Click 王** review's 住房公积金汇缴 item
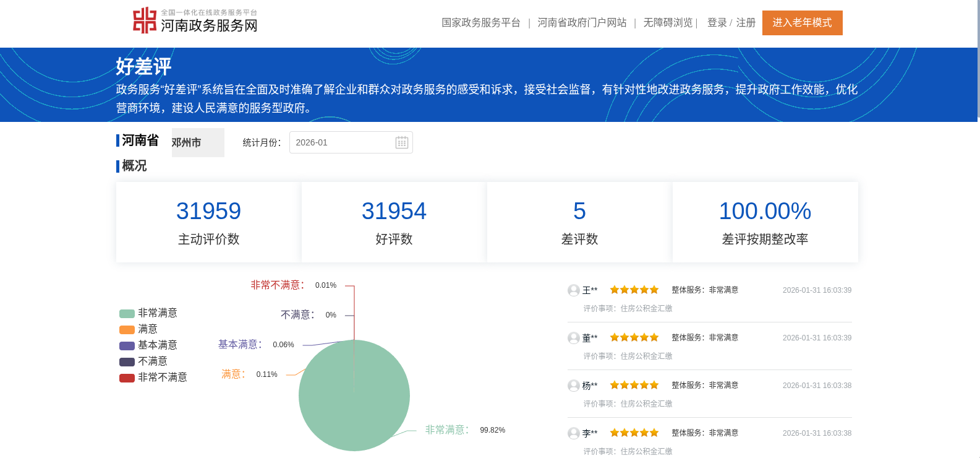 (646, 308)
